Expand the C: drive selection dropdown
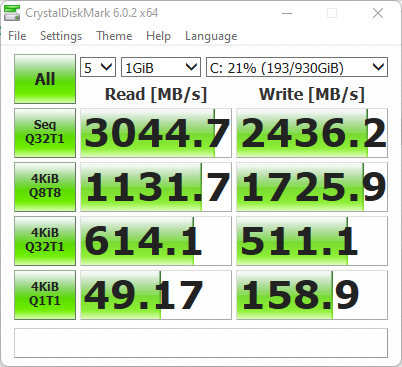This screenshot has width=402, height=367. [297, 67]
